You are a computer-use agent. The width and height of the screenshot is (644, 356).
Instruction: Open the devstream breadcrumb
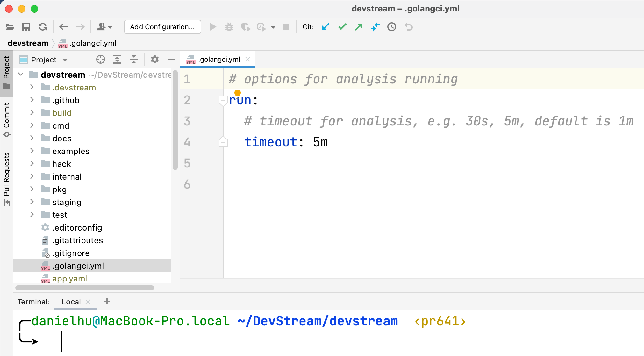pos(28,43)
